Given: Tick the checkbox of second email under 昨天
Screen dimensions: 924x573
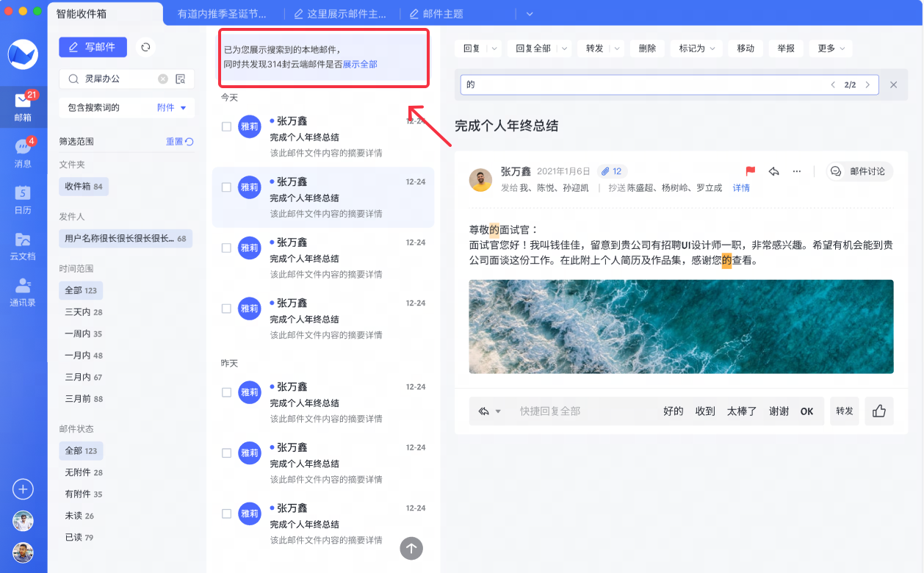Looking at the screenshot, I should pyautogui.click(x=226, y=453).
